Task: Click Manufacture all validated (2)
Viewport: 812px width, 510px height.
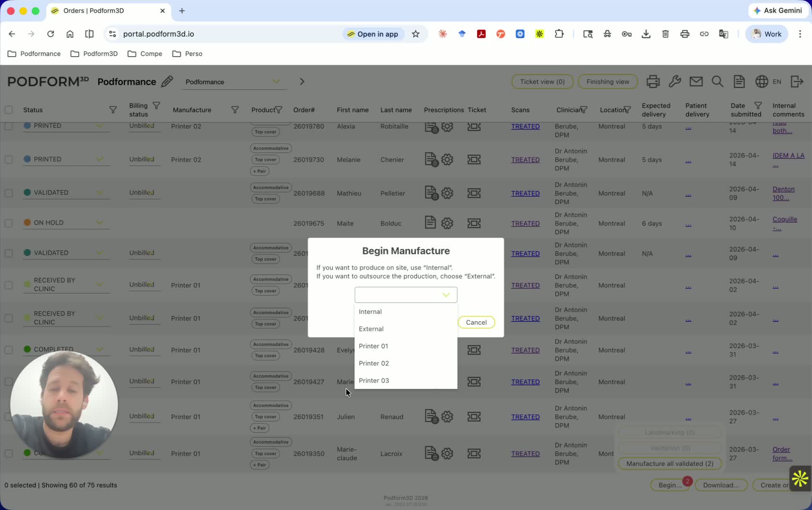Action: pyautogui.click(x=670, y=464)
